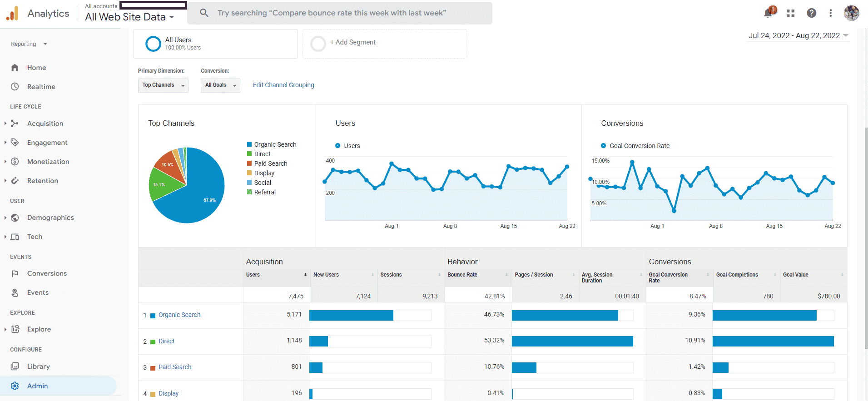Open the Organic Search channel link

tap(179, 315)
